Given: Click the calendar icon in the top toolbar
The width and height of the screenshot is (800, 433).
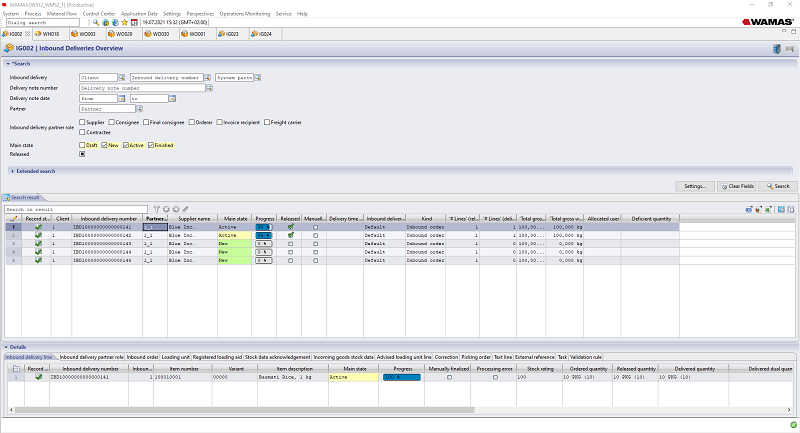Looking at the screenshot, I should click(134, 22).
